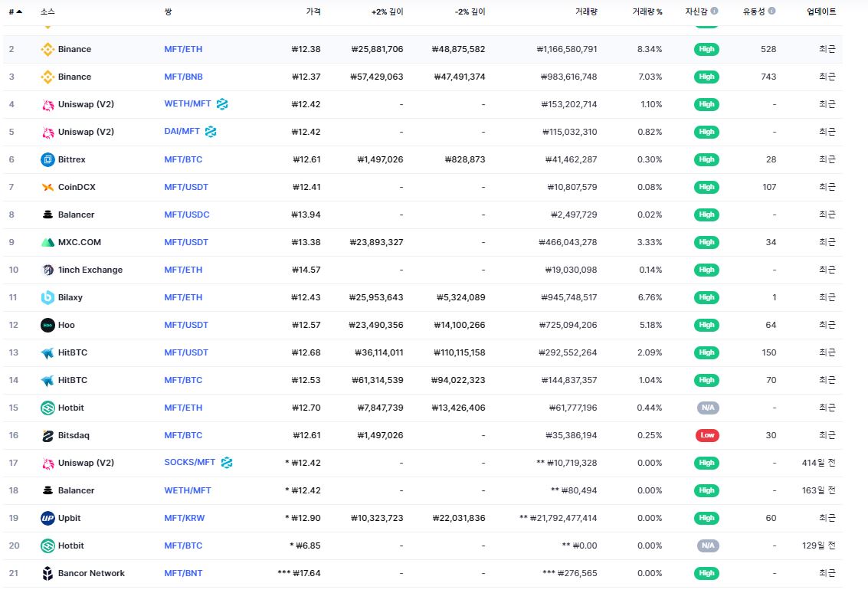
Task: Click the 1inch Exchange logo icon
Action: tap(47, 270)
